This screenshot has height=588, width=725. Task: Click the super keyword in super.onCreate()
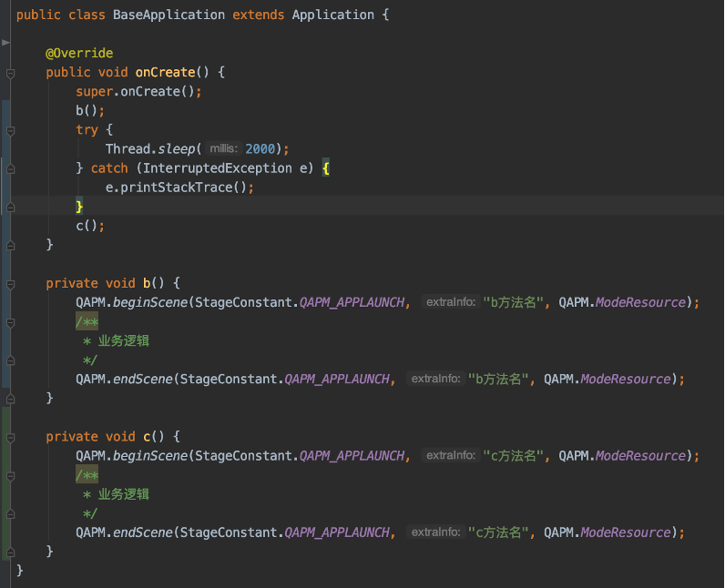95,91
